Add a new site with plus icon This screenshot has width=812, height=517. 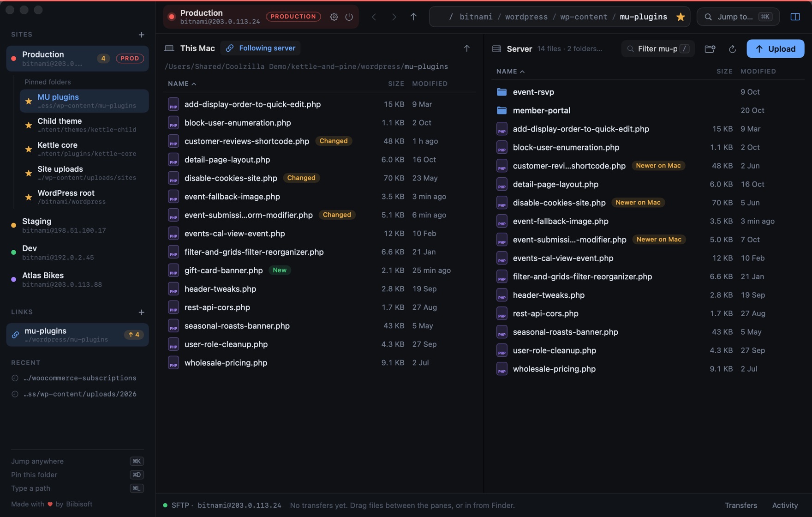pos(142,35)
